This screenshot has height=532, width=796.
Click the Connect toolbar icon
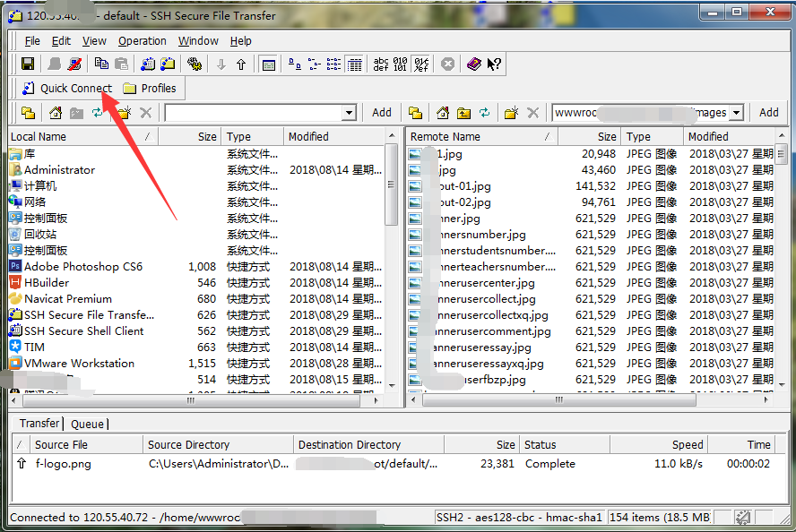tap(55, 64)
